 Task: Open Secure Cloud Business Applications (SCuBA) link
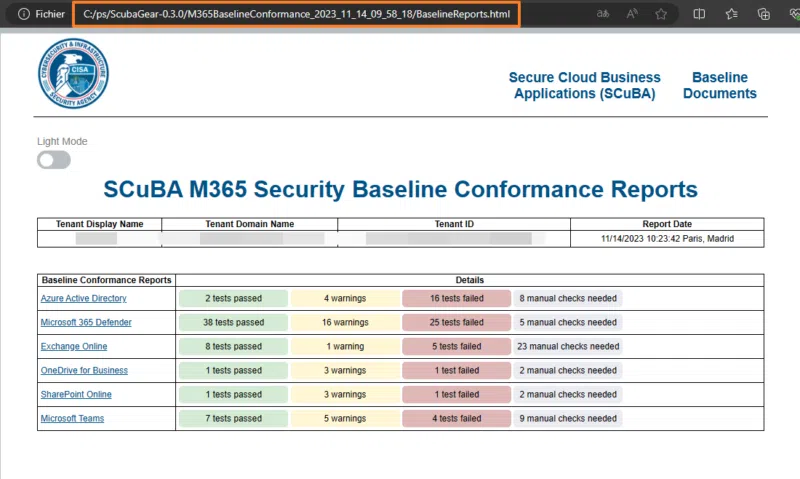pyautogui.click(x=584, y=85)
